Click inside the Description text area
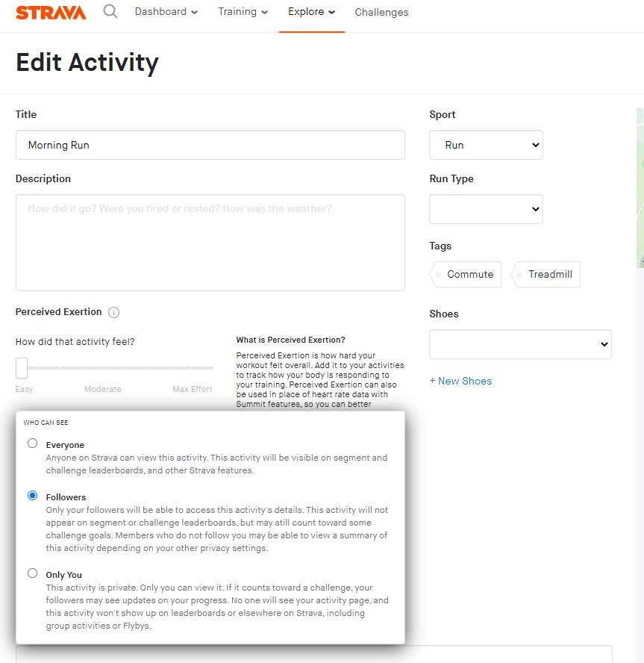644x663 pixels. (x=209, y=243)
